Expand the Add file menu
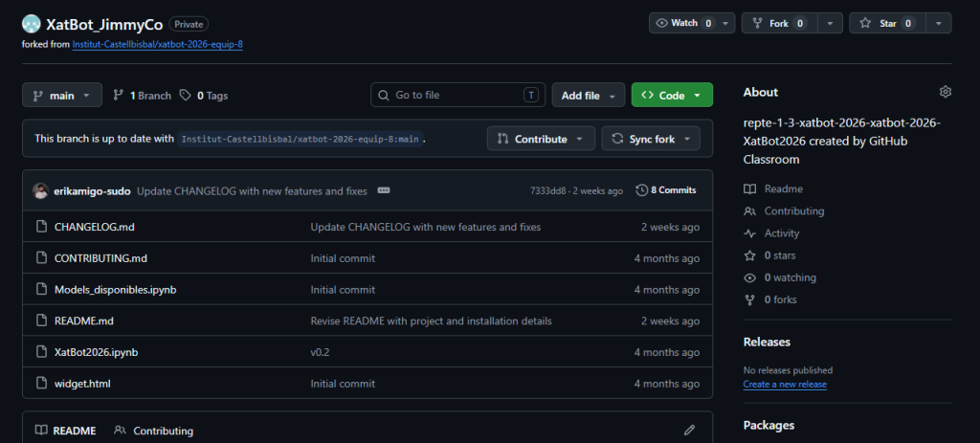This screenshot has height=443, width=980. tap(589, 95)
